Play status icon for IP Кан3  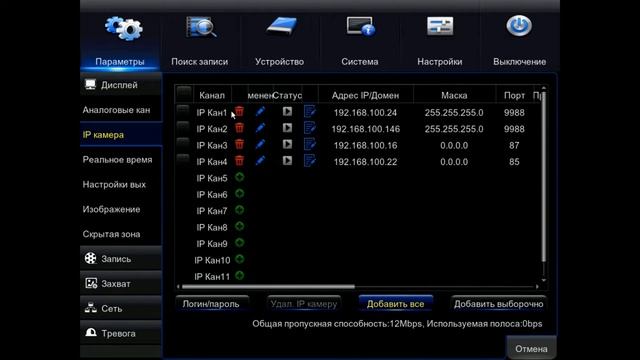[x=287, y=144]
